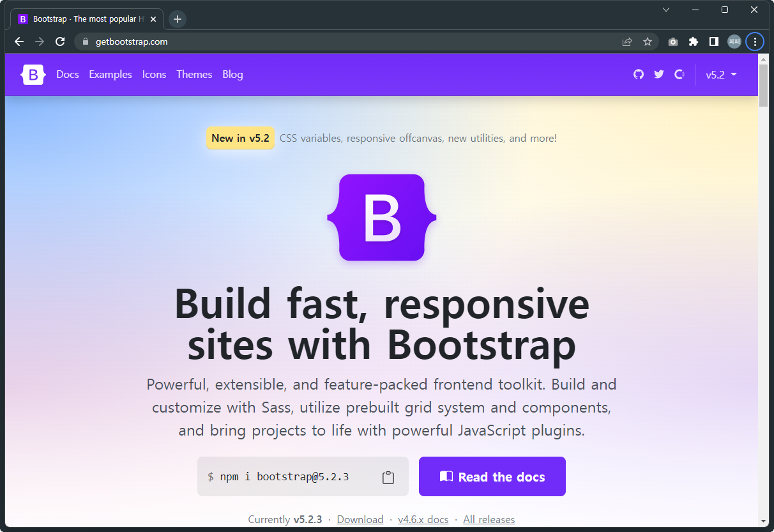The height and width of the screenshot is (532, 774).
Task: Click the lock icon for site information
Action: pyautogui.click(x=86, y=42)
